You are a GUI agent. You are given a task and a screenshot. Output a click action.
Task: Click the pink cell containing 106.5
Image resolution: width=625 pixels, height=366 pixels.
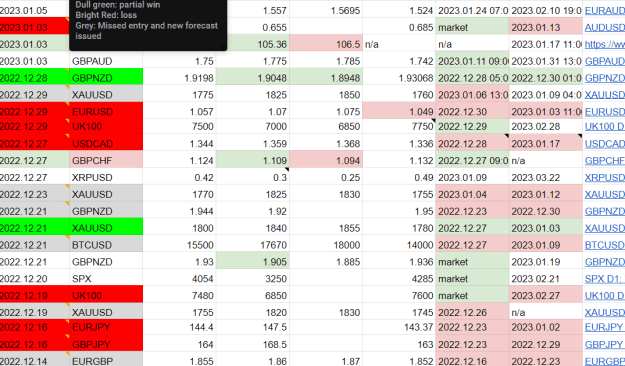pyautogui.click(x=326, y=43)
